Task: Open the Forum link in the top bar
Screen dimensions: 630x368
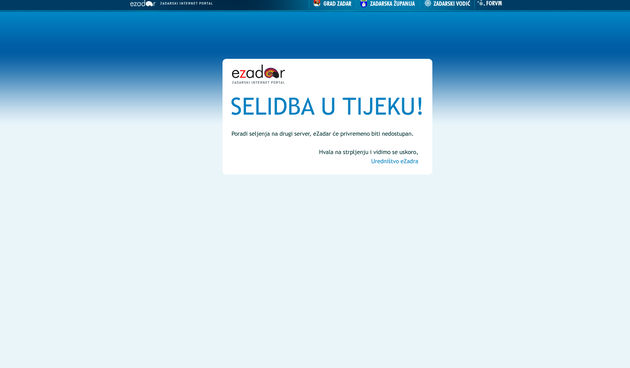Action: (x=494, y=3)
